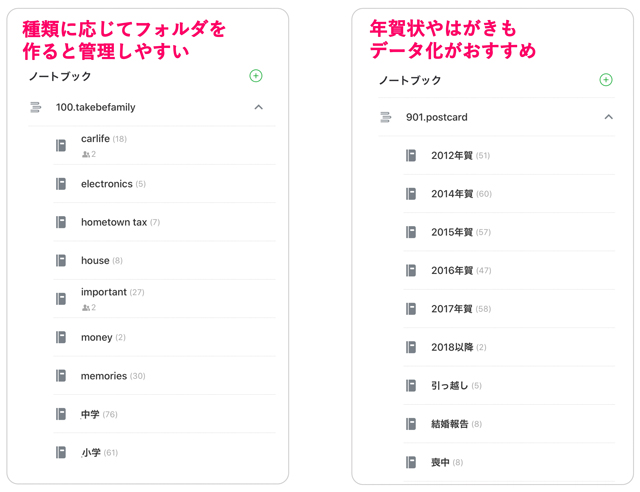Open the memories notebook
The width and height of the screenshot is (640, 492).
pos(164,376)
